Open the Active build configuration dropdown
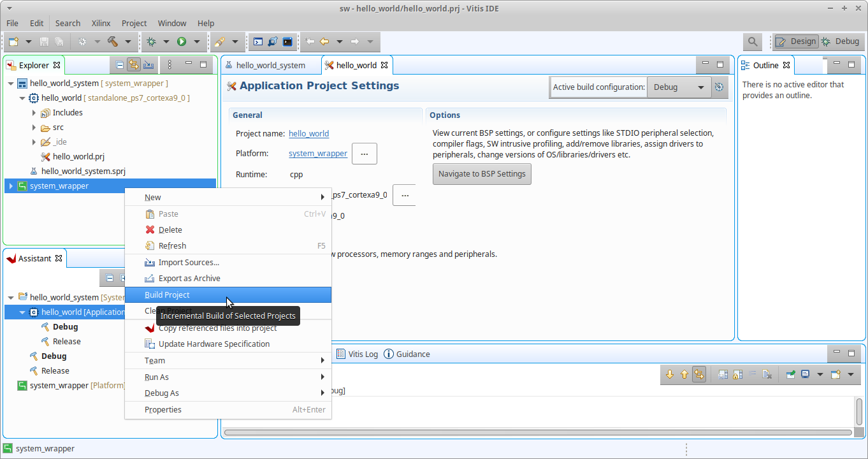This screenshot has width=868, height=459. tap(678, 87)
